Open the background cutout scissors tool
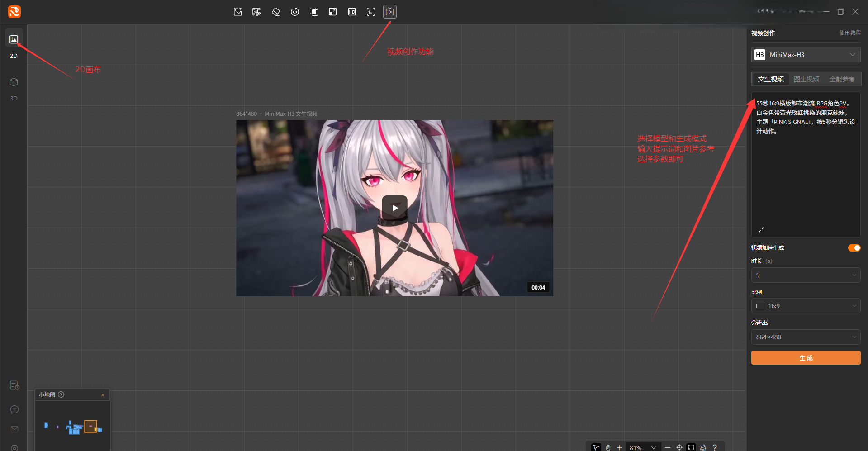 256,12
